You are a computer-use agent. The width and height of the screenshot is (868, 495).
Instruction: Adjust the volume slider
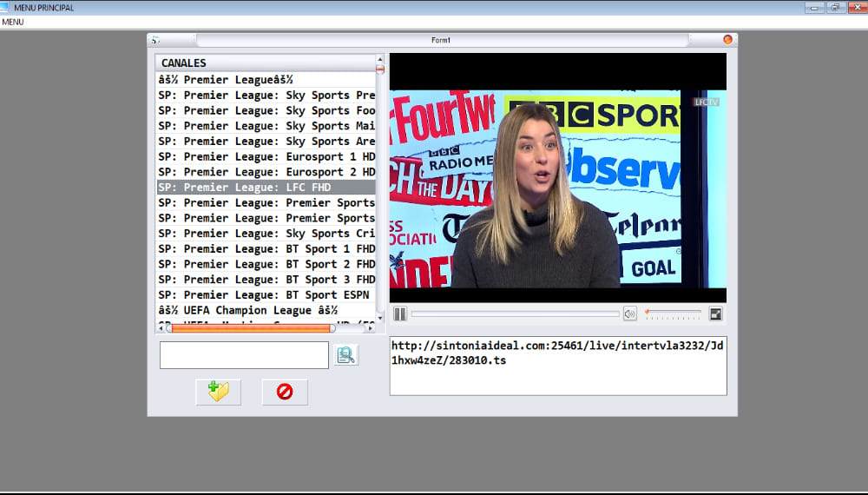pos(674,313)
